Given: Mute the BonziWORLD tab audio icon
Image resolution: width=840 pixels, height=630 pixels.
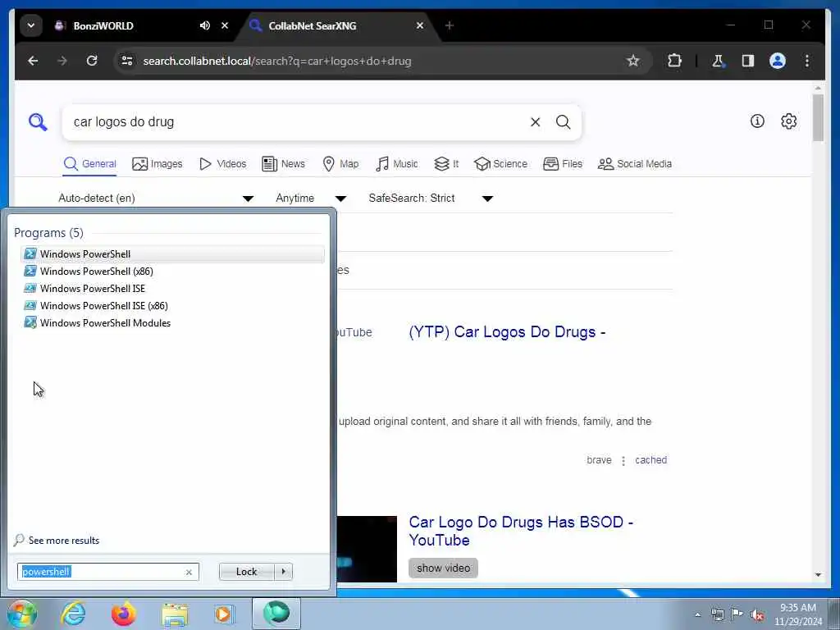Looking at the screenshot, I should (204, 25).
